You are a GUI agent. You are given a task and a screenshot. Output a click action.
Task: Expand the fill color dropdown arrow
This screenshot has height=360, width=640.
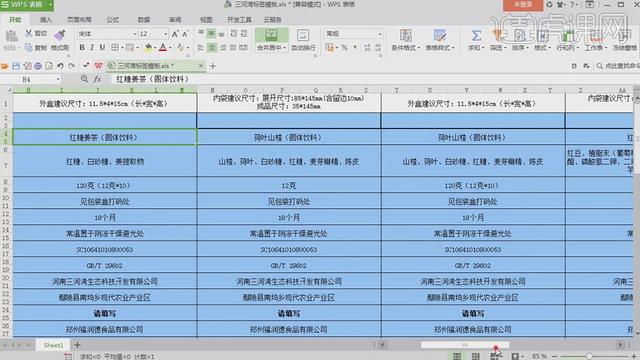[x=155, y=48]
